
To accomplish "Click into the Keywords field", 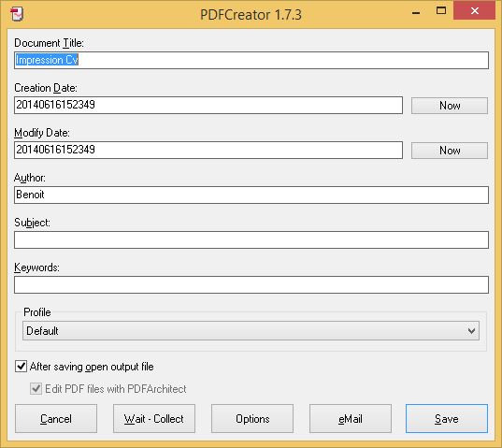I will click(x=251, y=284).
